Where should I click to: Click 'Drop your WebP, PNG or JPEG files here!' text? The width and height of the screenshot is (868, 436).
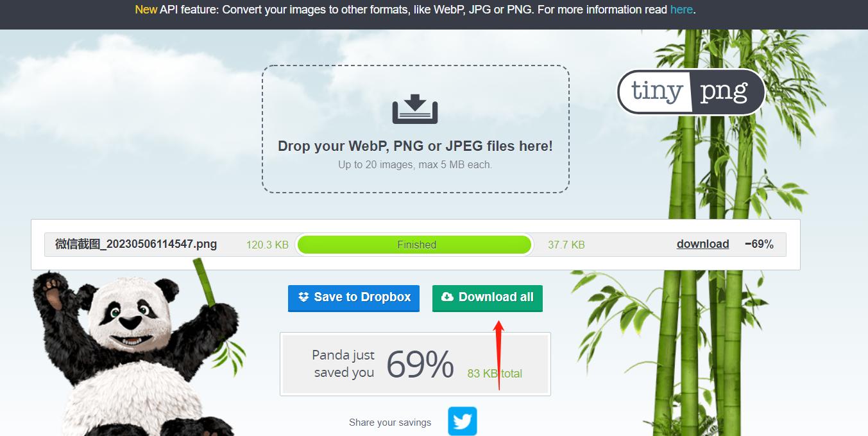(415, 146)
